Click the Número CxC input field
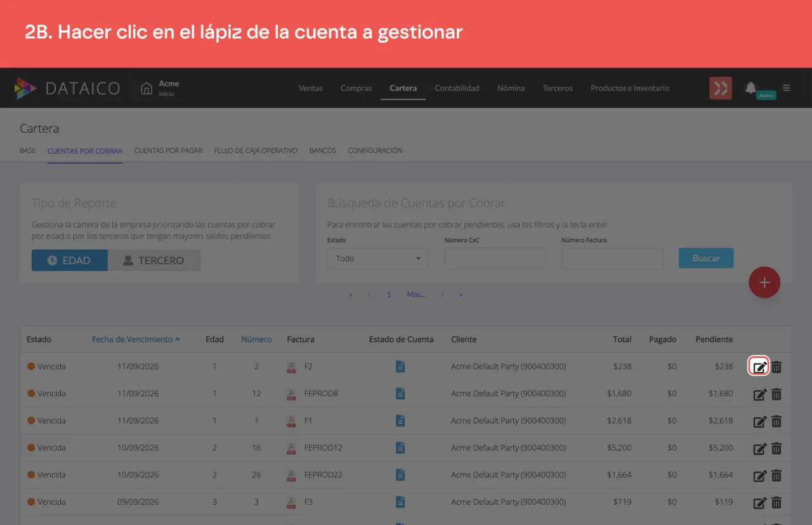The image size is (812, 525). (x=495, y=258)
